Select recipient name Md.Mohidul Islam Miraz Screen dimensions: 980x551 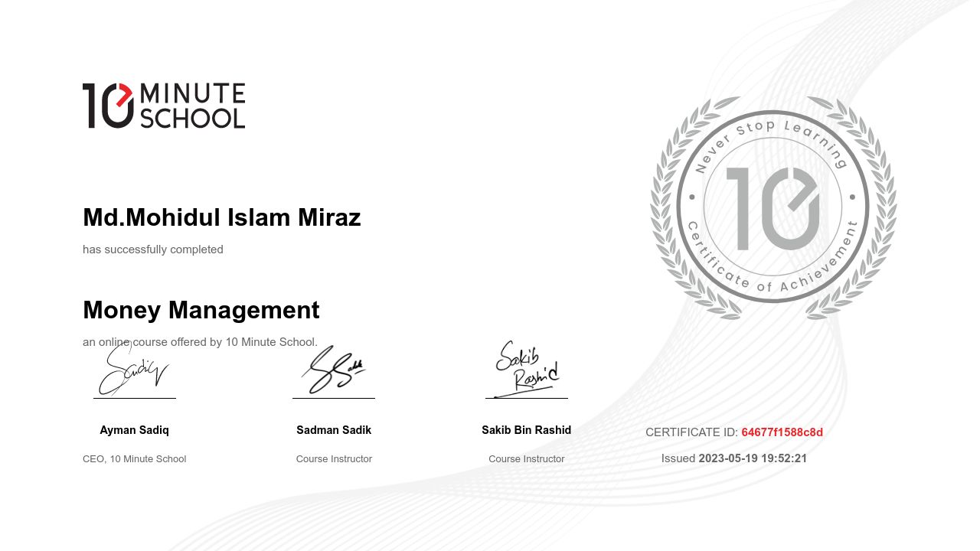(x=222, y=217)
